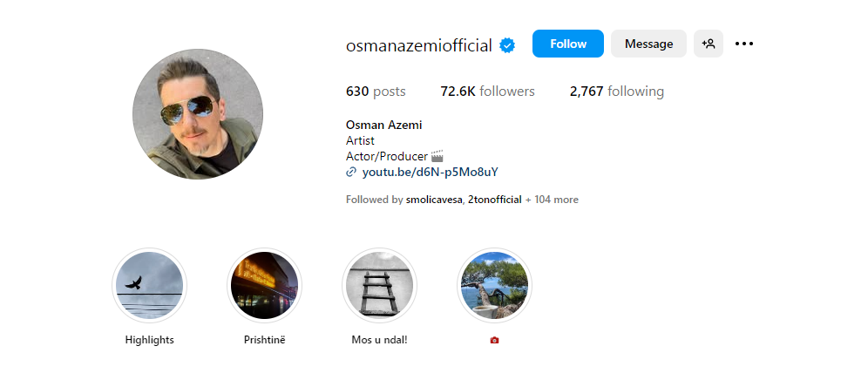Click the link chain icon

350,173
